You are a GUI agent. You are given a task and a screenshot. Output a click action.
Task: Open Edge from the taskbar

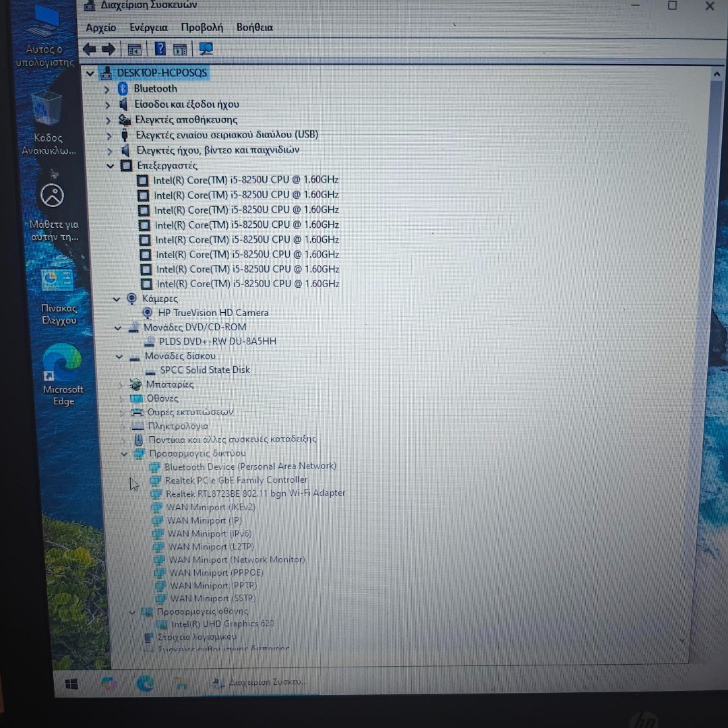point(145,684)
